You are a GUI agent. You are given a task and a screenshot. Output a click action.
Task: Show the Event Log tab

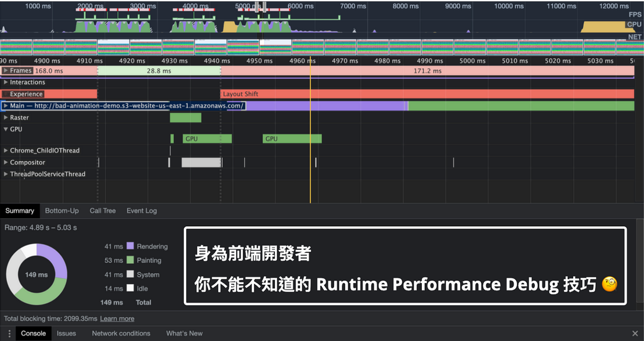(142, 211)
